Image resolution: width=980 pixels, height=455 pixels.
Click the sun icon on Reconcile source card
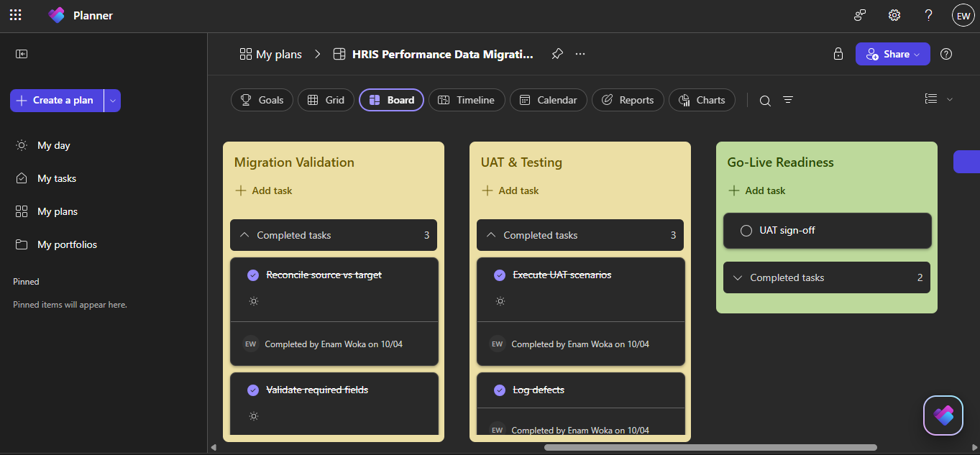[x=253, y=301]
